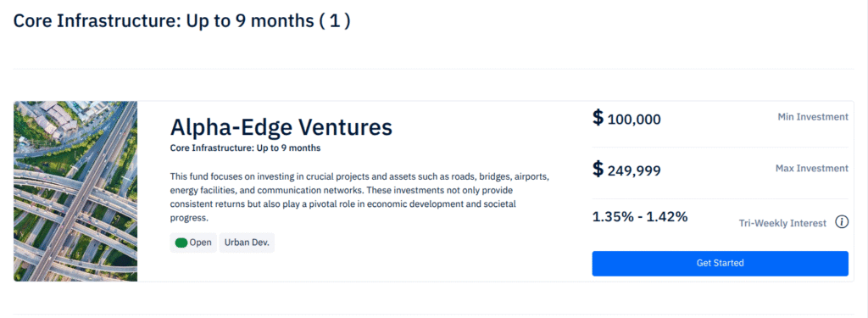868x318 pixels.
Task: Click the Get Started button
Action: tap(721, 263)
